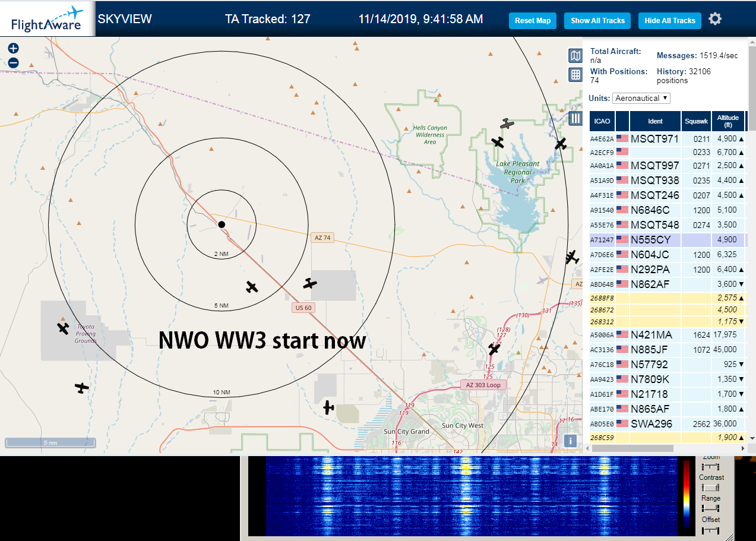
Task: Click yellow row with ICAO 268672
Action: click(668, 309)
